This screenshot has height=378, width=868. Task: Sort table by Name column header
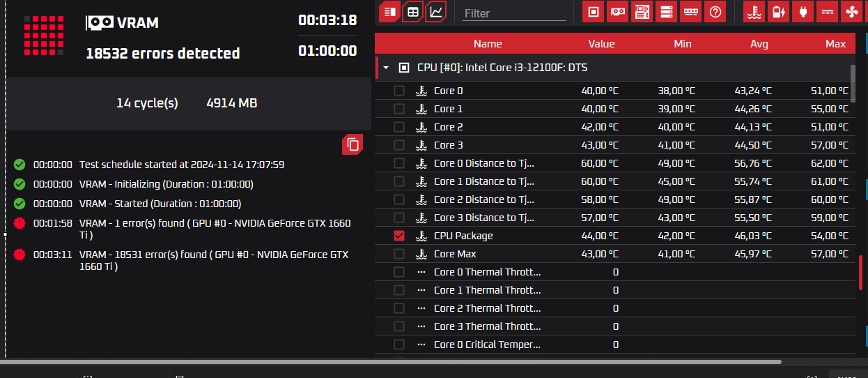tap(488, 43)
